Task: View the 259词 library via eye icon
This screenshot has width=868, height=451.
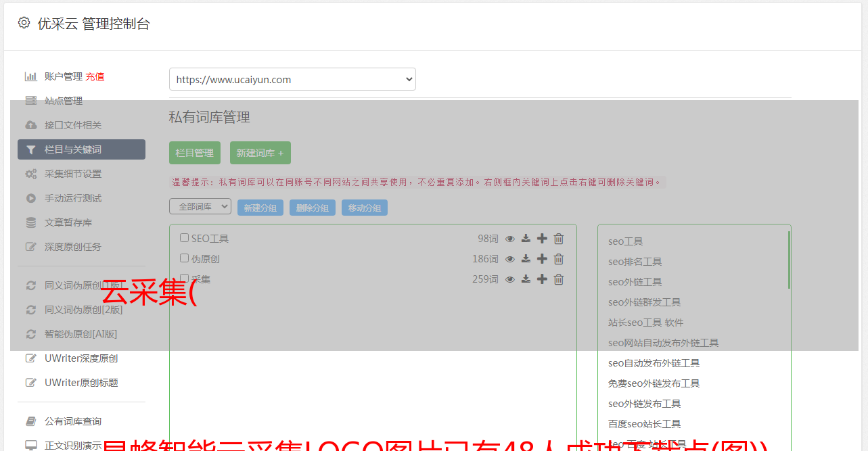Action: 510,279
